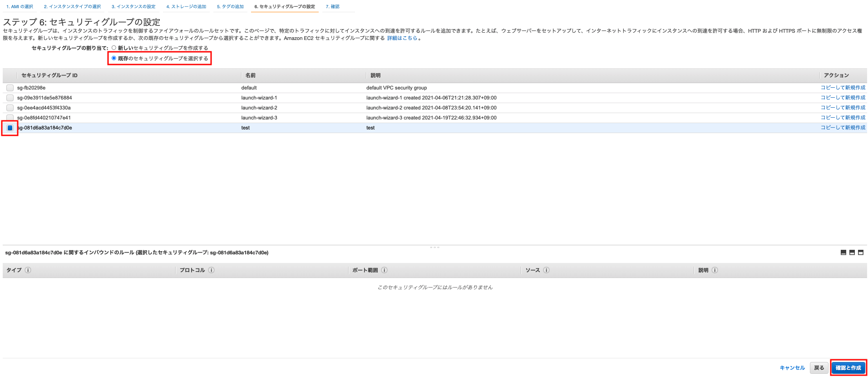Uncheck the test security group row

point(10,128)
